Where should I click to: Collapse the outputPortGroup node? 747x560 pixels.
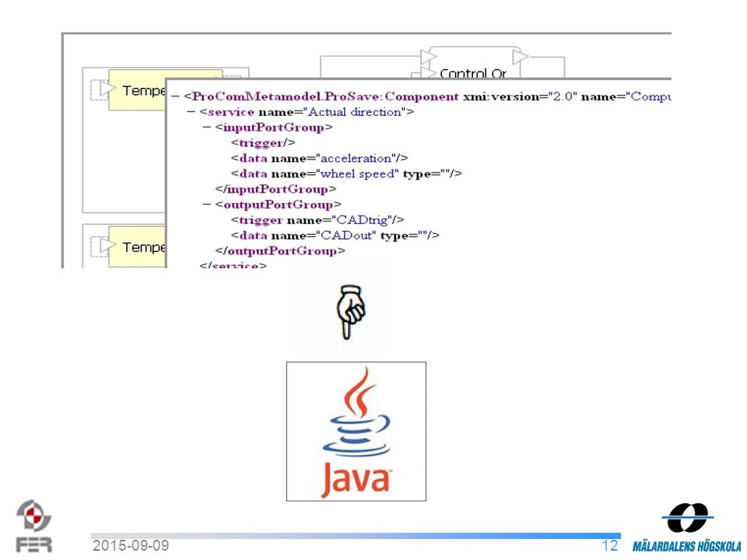[x=207, y=205]
